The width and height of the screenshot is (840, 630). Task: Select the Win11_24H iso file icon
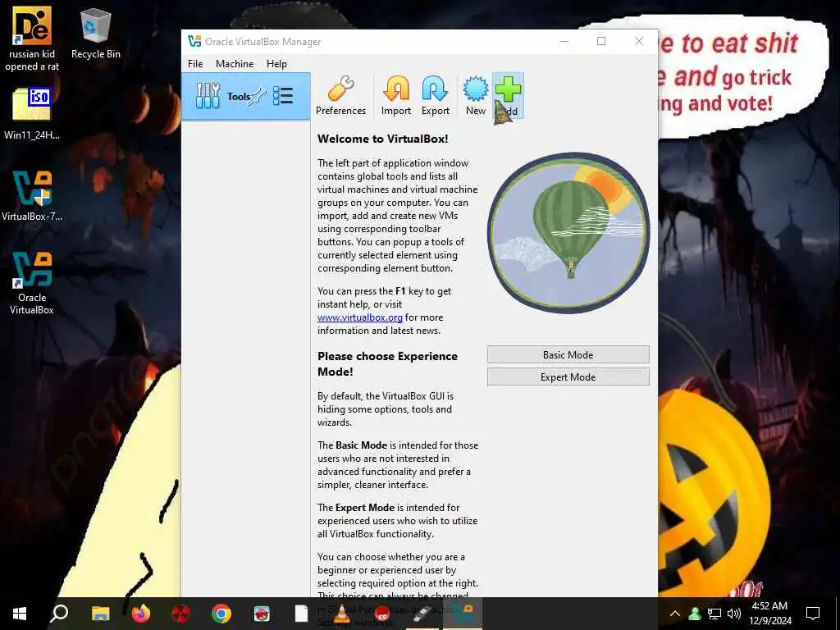[x=32, y=113]
